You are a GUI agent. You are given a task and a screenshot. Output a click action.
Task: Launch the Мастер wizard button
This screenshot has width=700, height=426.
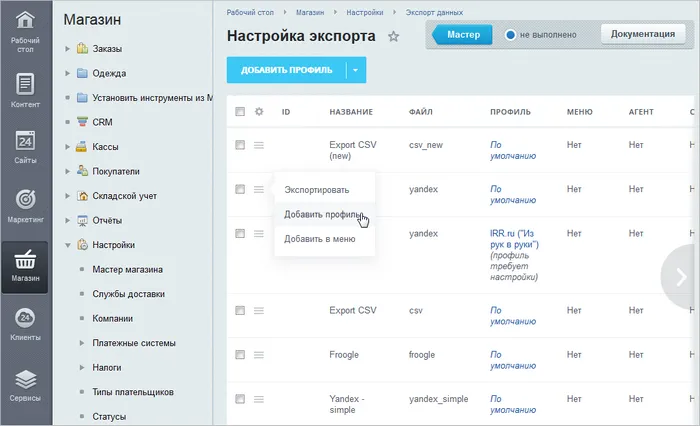click(462, 35)
